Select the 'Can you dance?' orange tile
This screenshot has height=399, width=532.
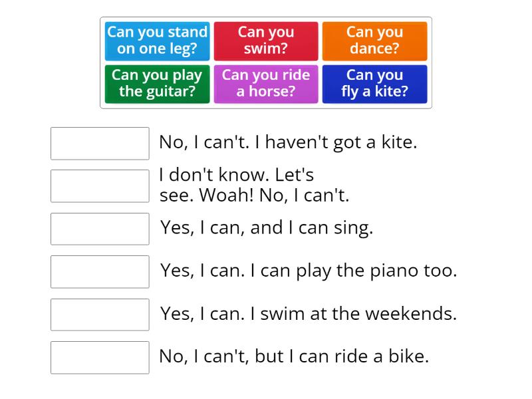(x=374, y=41)
